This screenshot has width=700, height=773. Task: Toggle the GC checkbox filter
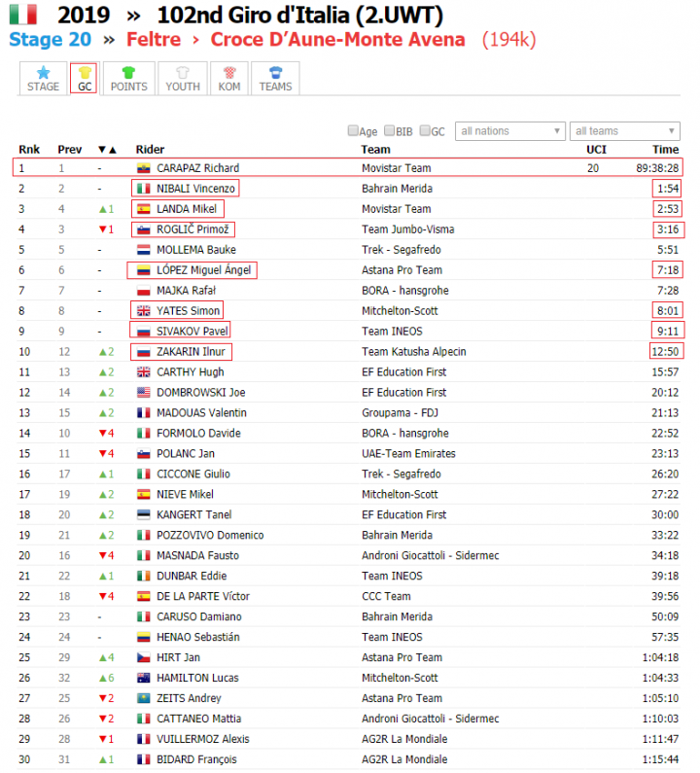424,131
